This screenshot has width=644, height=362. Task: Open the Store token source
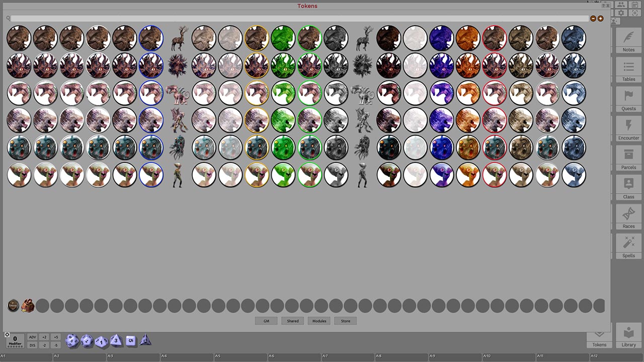[345, 321]
